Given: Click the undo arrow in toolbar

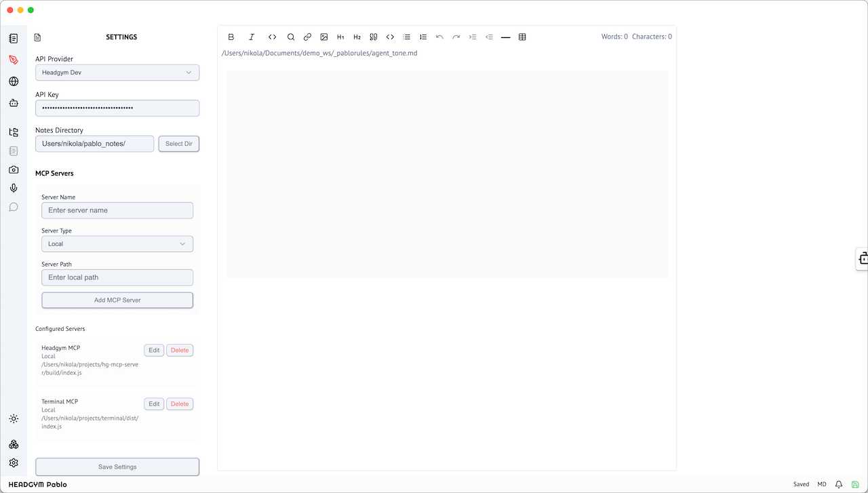Looking at the screenshot, I should pos(439,37).
